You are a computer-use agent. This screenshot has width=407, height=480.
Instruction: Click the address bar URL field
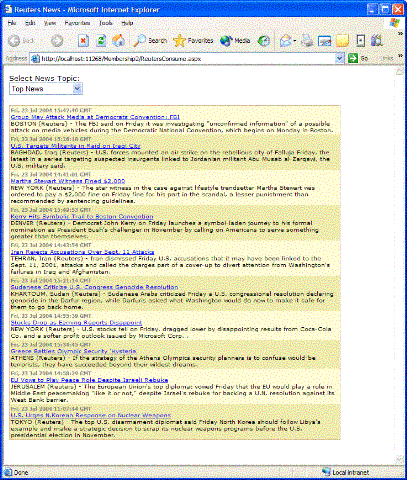tap(187, 59)
